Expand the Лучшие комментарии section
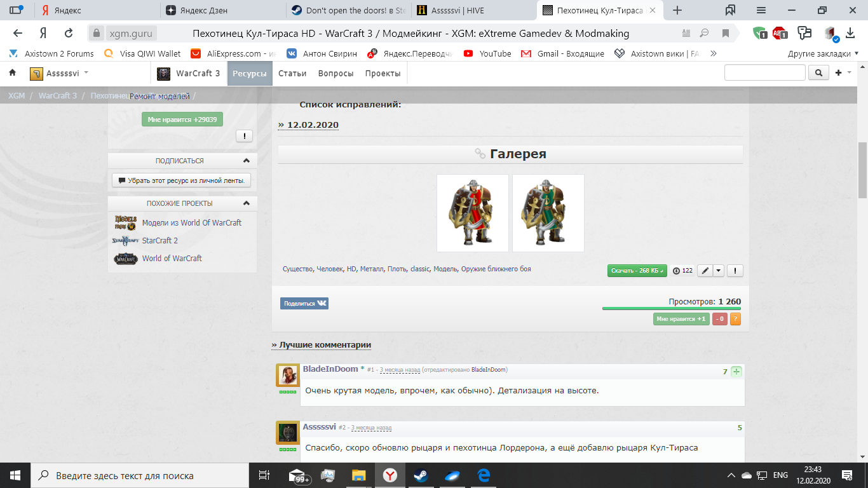The width and height of the screenshot is (868, 488). click(321, 344)
